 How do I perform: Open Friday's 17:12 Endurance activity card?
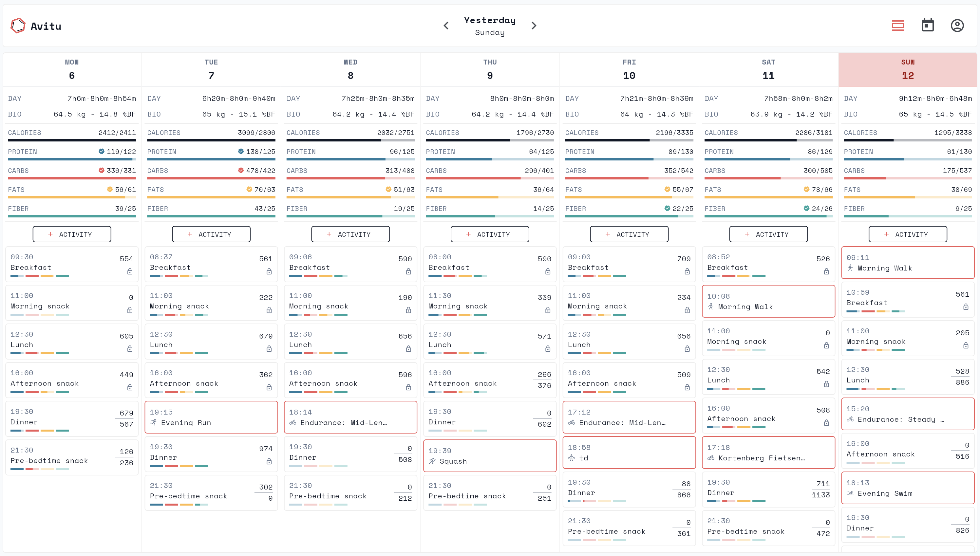click(x=630, y=417)
